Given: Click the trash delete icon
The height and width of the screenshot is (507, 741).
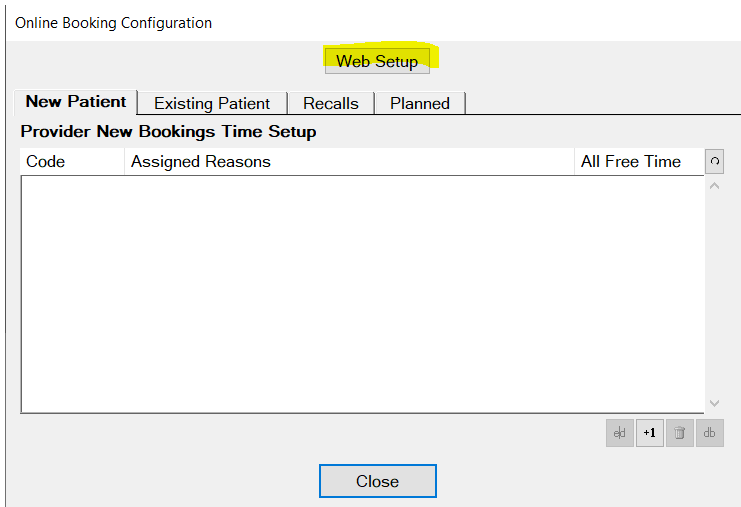Looking at the screenshot, I should tap(680, 433).
